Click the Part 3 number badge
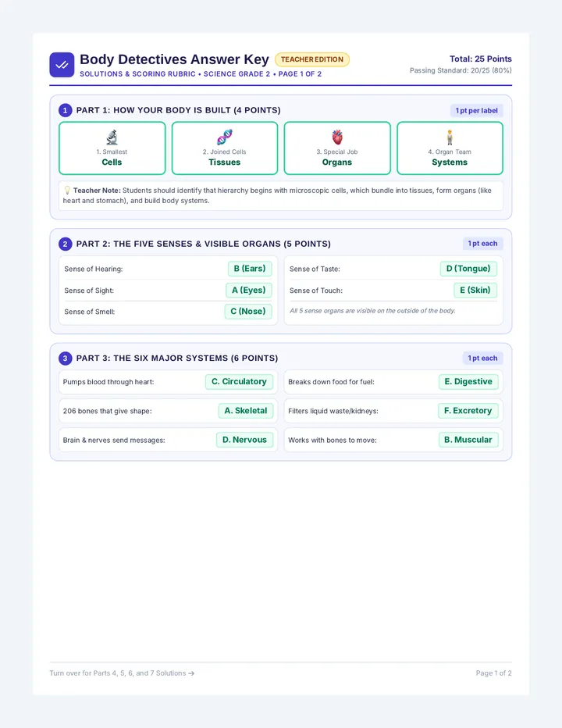562x728 pixels. pyautogui.click(x=65, y=359)
